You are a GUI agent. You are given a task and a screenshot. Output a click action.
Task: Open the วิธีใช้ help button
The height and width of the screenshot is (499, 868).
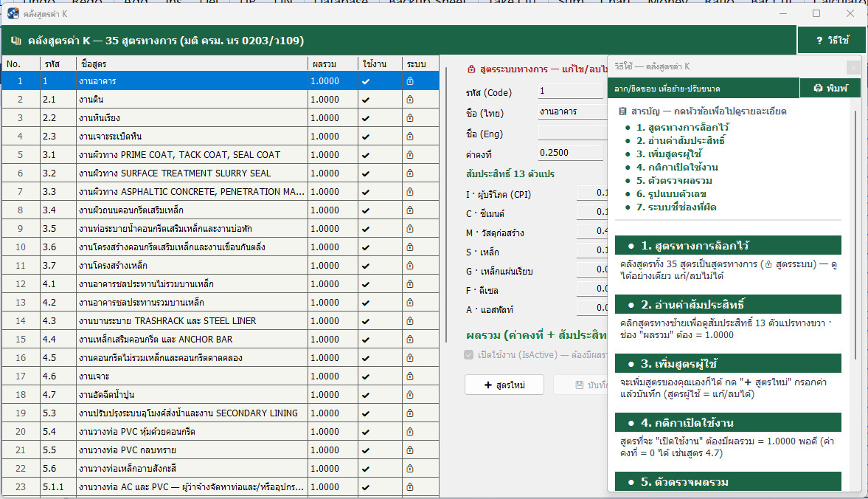[832, 40]
